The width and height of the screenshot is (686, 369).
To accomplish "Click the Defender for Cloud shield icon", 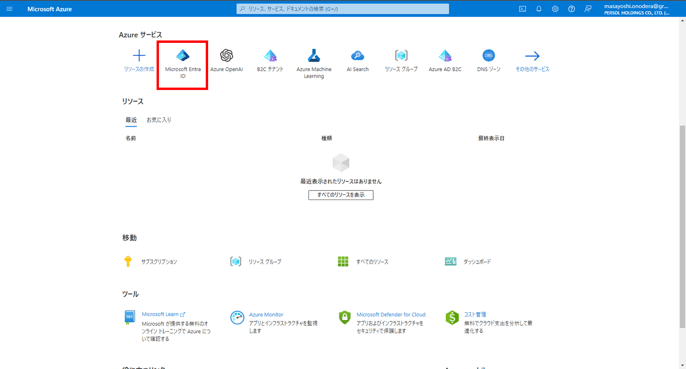I will (x=345, y=317).
